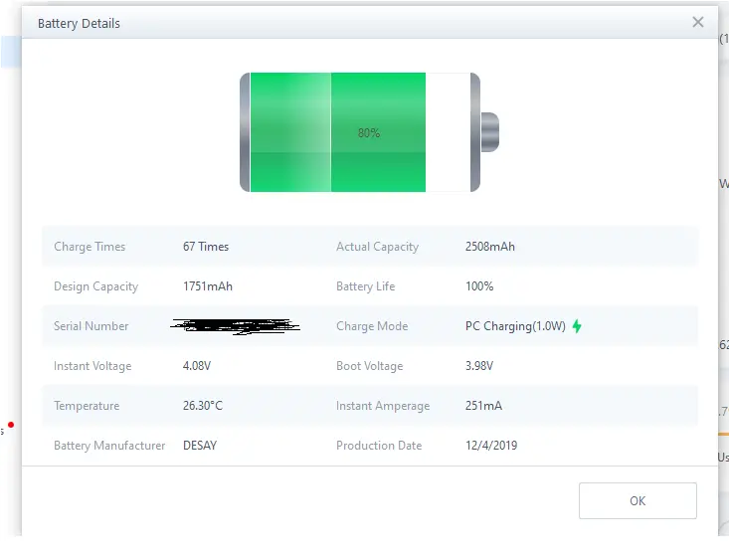729x560 pixels.
Task: Select the 12/4/2019 production date value
Action: (491, 446)
